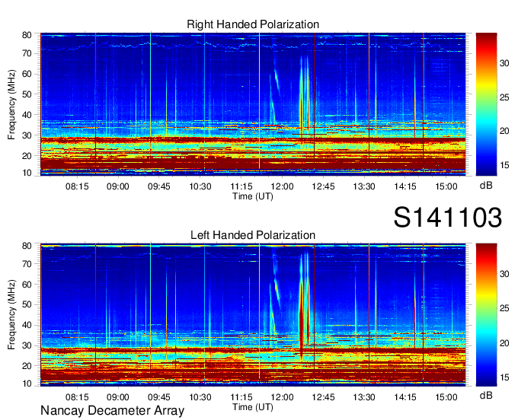Screen dimensions: 518x420
Task: Click the 50 MHz tick on Left Handed plot
Action: point(27,304)
